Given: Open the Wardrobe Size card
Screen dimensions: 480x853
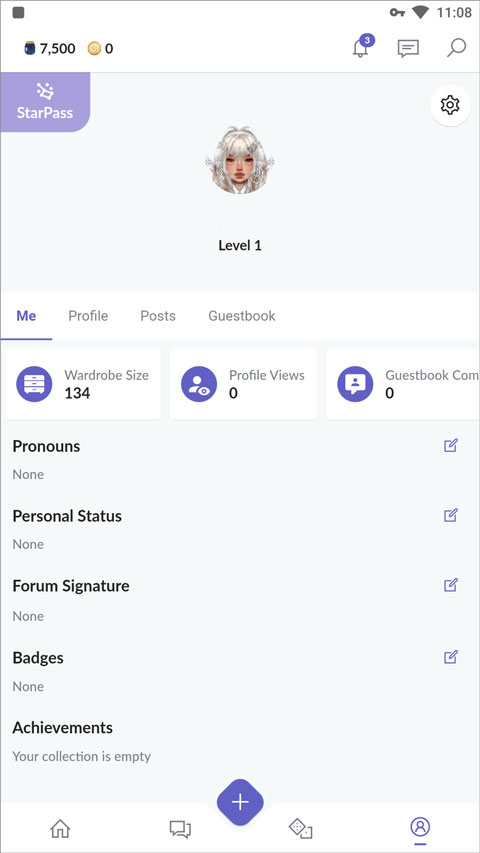Looking at the screenshot, I should point(83,384).
